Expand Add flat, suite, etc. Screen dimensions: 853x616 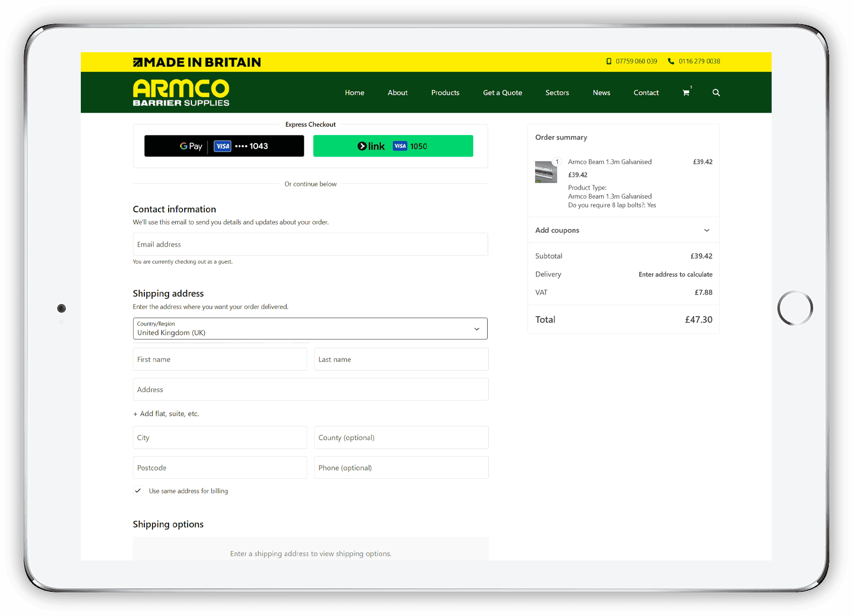pyautogui.click(x=166, y=414)
